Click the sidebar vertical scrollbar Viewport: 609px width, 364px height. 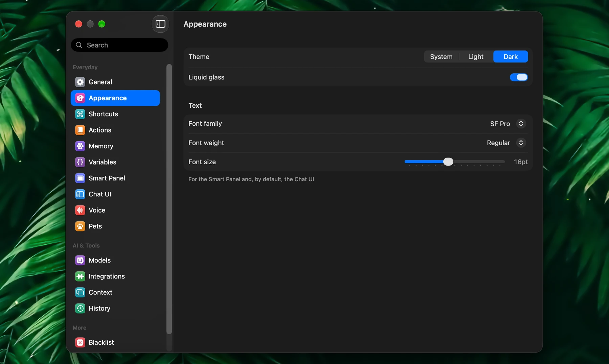coord(169,199)
